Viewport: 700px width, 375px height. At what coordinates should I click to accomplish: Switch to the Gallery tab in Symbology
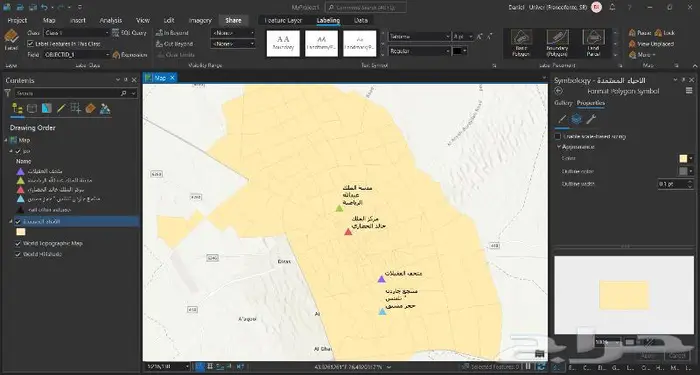pyautogui.click(x=563, y=103)
